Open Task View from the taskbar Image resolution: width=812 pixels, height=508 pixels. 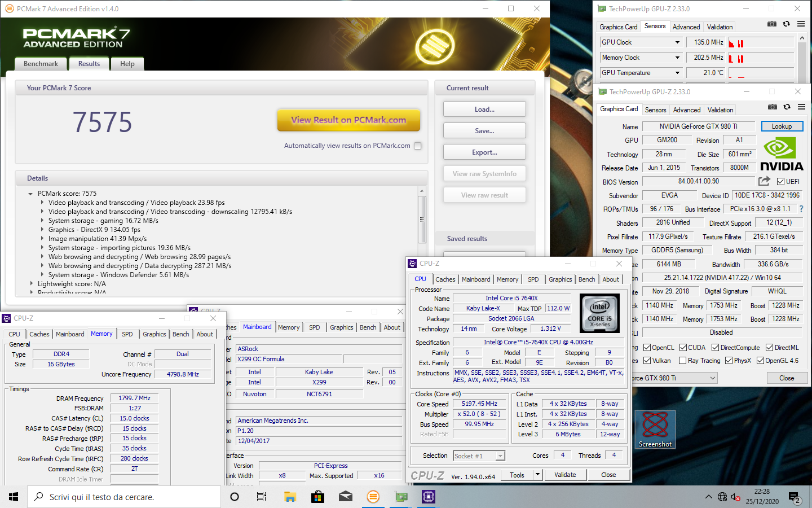(x=262, y=497)
